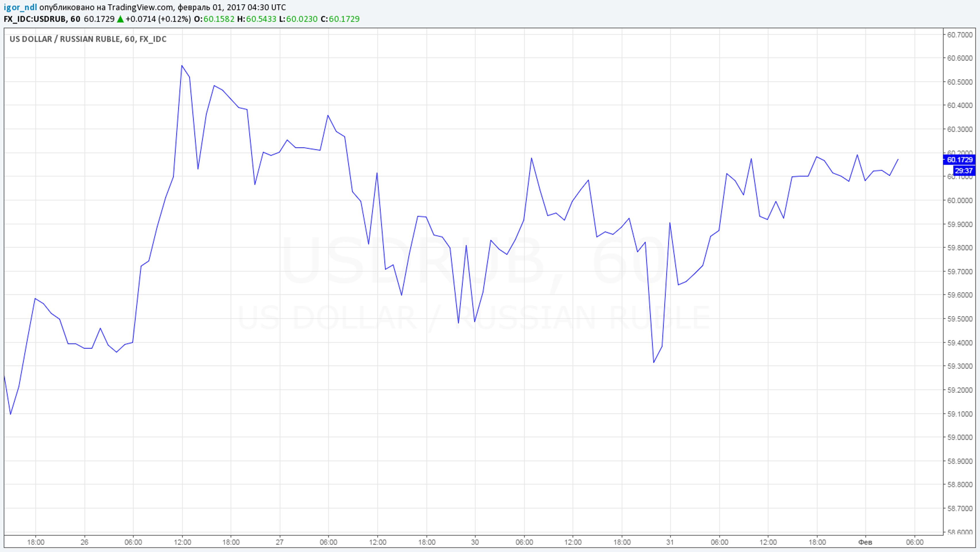The image size is (980, 552).
Task: Open the igor_ndl author profile link
Action: pyautogui.click(x=20, y=7)
